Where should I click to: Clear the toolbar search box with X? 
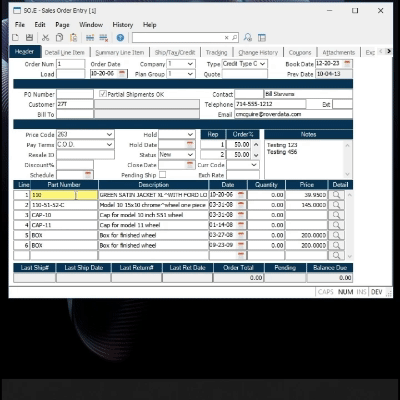(x=226, y=38)
